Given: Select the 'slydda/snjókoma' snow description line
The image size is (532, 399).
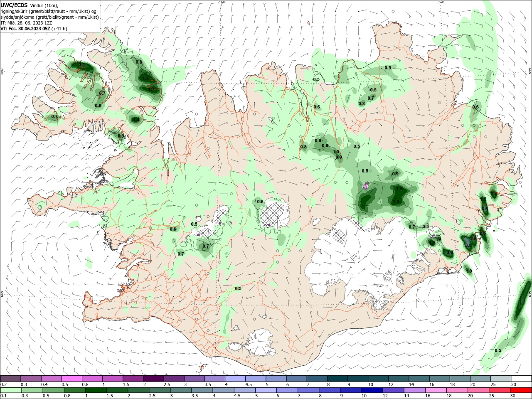Looking at the screenshot, I should point(49,17).
